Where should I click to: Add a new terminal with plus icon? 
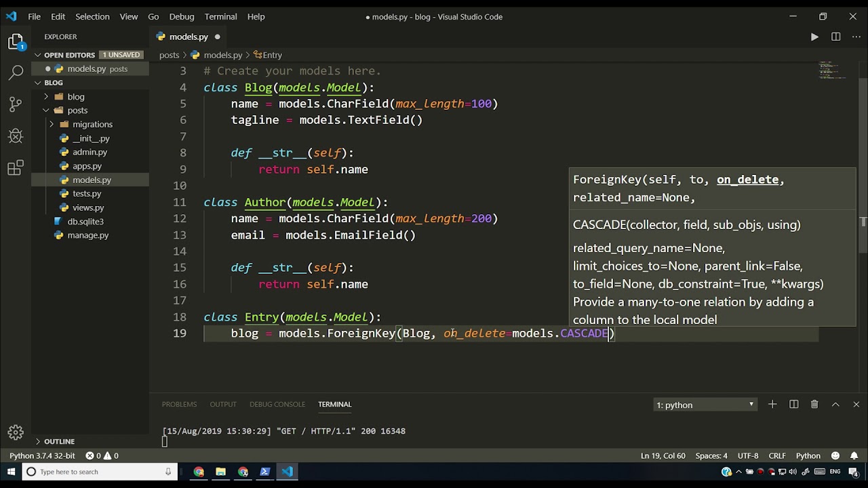[772, 405]
